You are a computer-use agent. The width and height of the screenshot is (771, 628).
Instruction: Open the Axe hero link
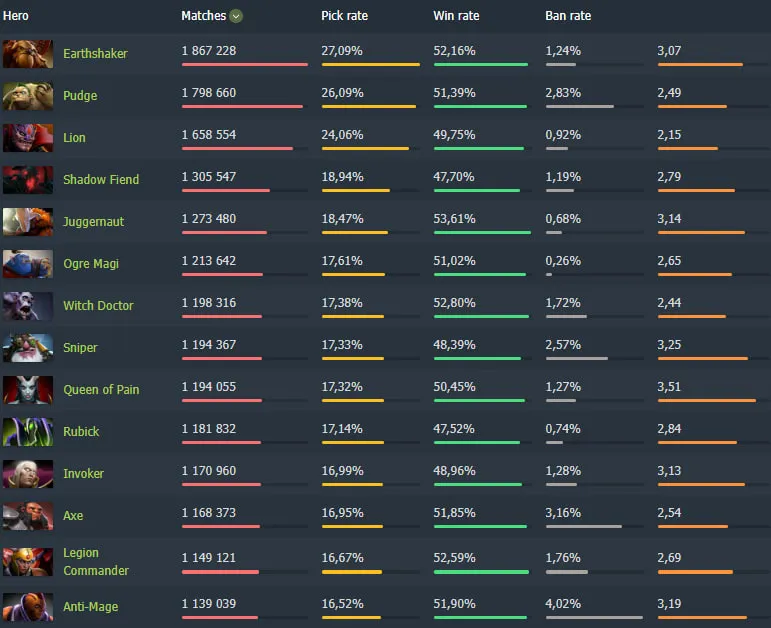click(x=73, y=516)
